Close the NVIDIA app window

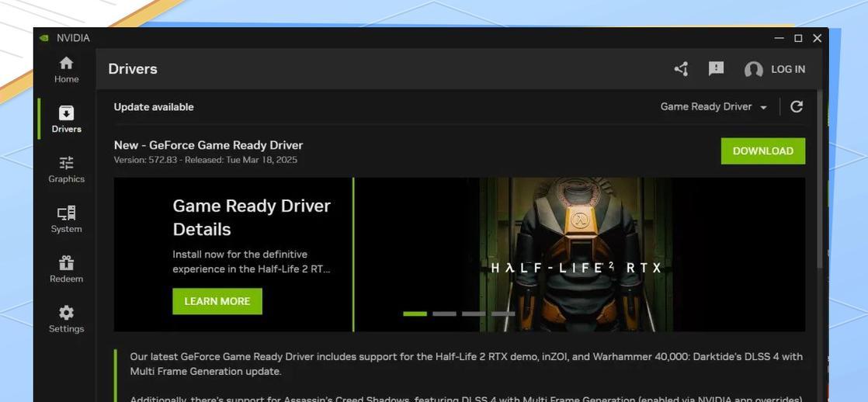coord(817,38)
